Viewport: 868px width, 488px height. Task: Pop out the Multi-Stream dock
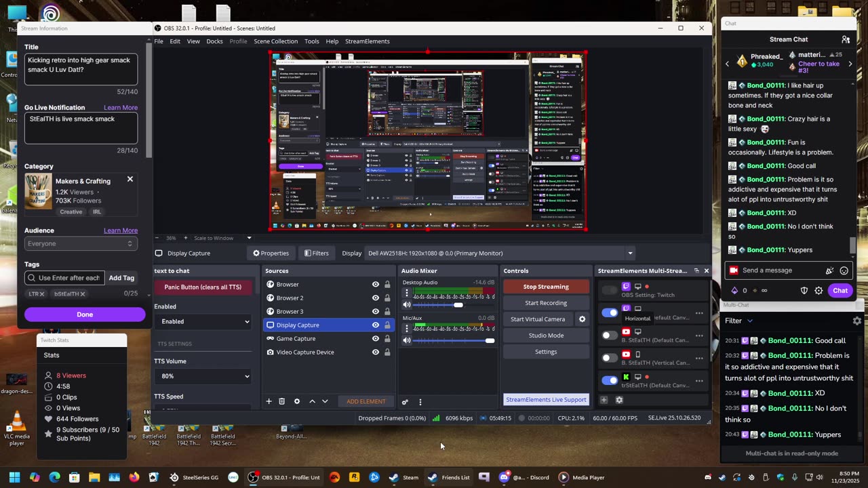coord(696,270)
